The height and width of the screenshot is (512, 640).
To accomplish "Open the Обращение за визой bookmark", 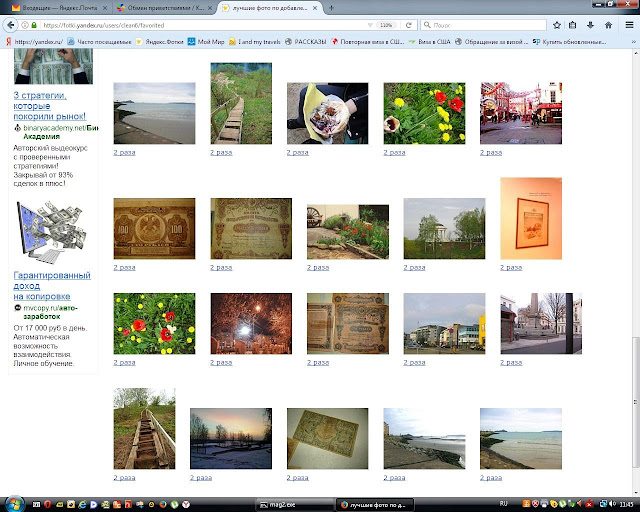I will click(x=491, y=42).
